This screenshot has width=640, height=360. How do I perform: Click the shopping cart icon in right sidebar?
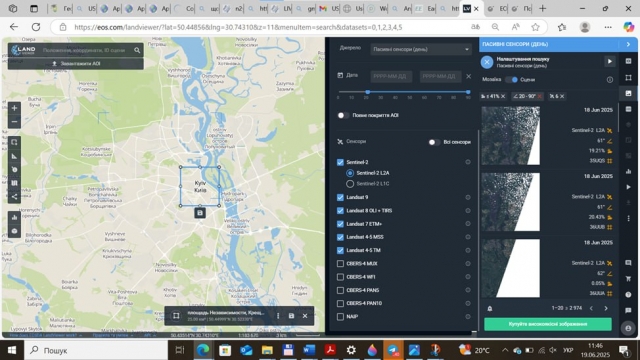[x=628, y=278]
